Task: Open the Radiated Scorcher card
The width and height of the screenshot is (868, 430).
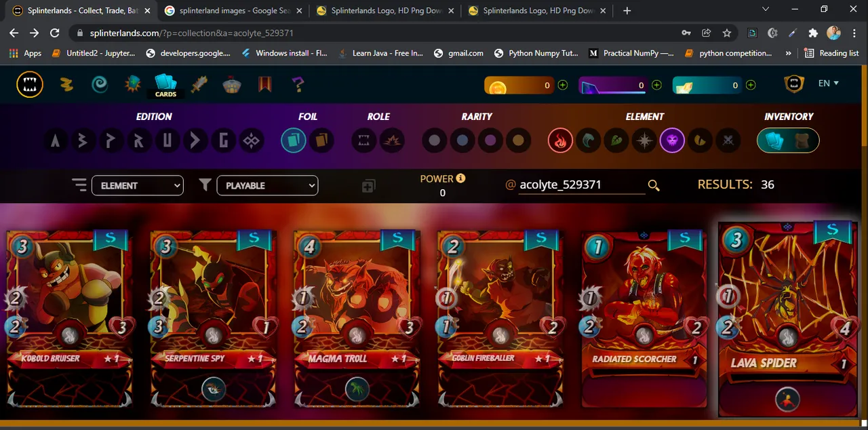Action: (x=644, y=319)
